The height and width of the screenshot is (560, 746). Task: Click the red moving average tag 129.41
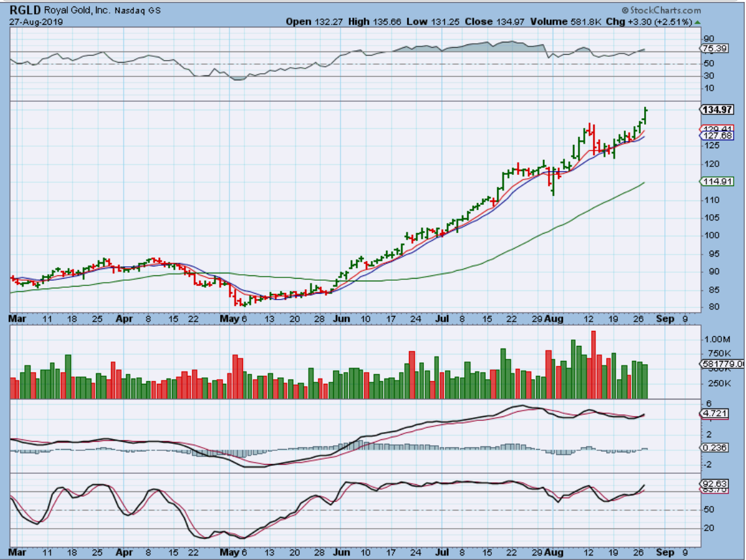(717, 129)
